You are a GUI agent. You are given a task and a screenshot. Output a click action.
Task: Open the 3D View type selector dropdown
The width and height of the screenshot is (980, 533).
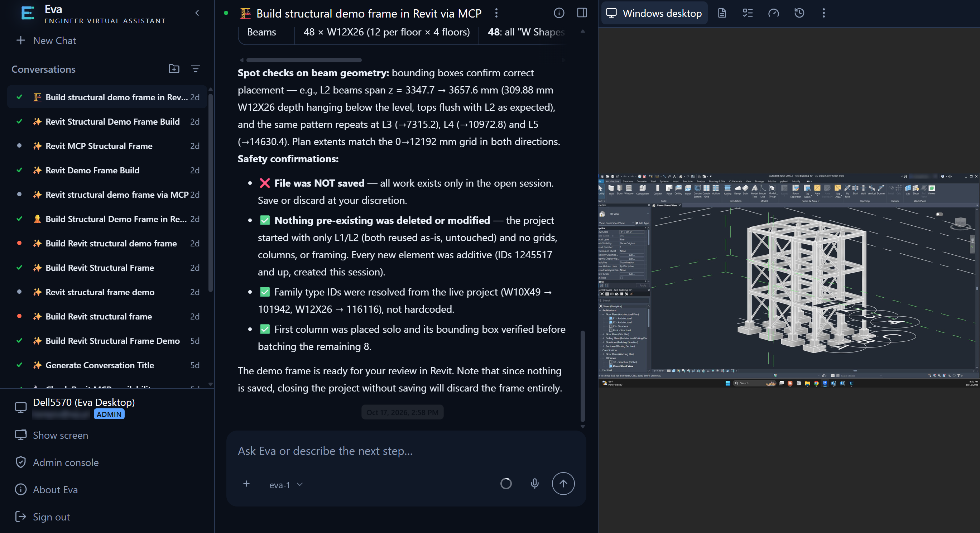(624, 214)
